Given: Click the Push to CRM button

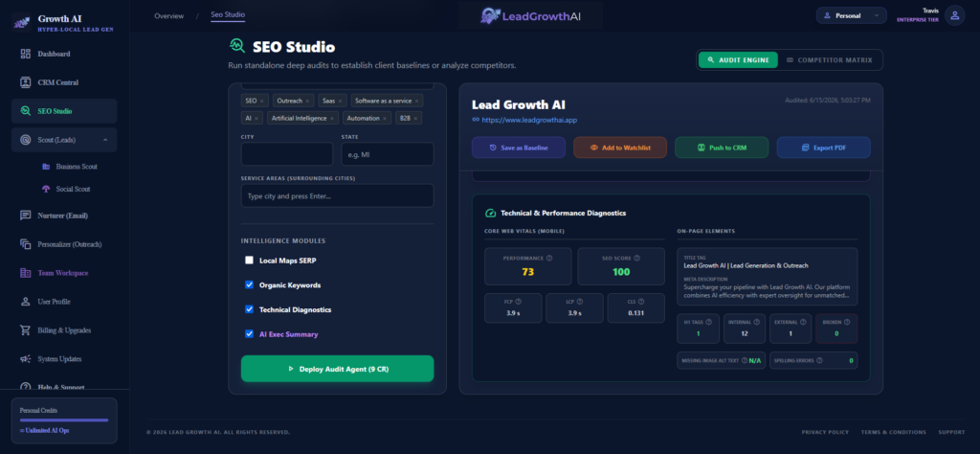Looking at the screenshot, I should pos(722,148).
